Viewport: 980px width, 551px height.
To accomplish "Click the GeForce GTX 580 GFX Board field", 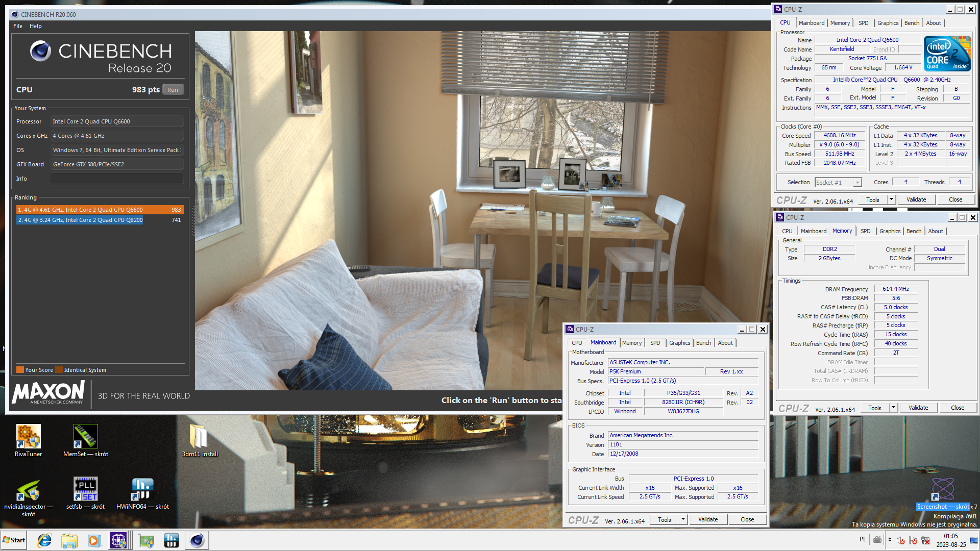I will [117, 164].
